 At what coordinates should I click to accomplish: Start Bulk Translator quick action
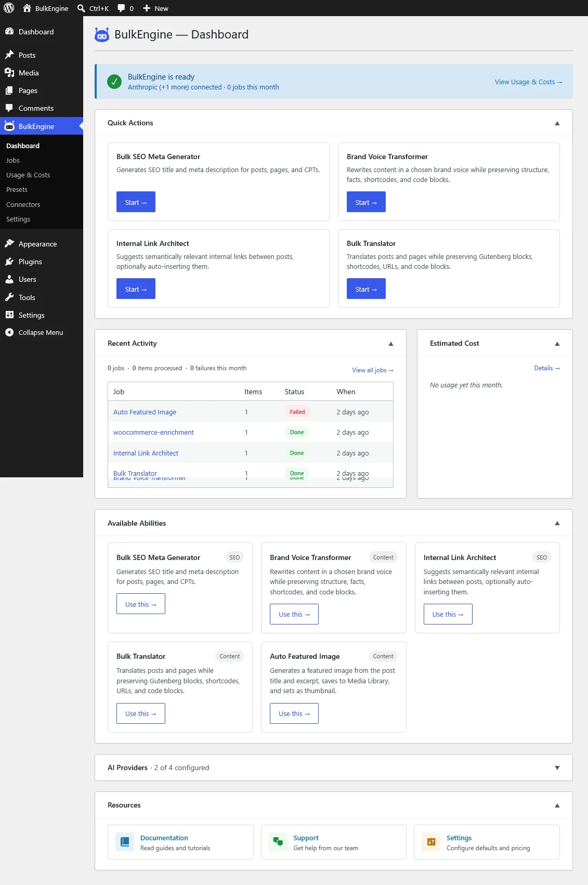click(x=366, y=289)
